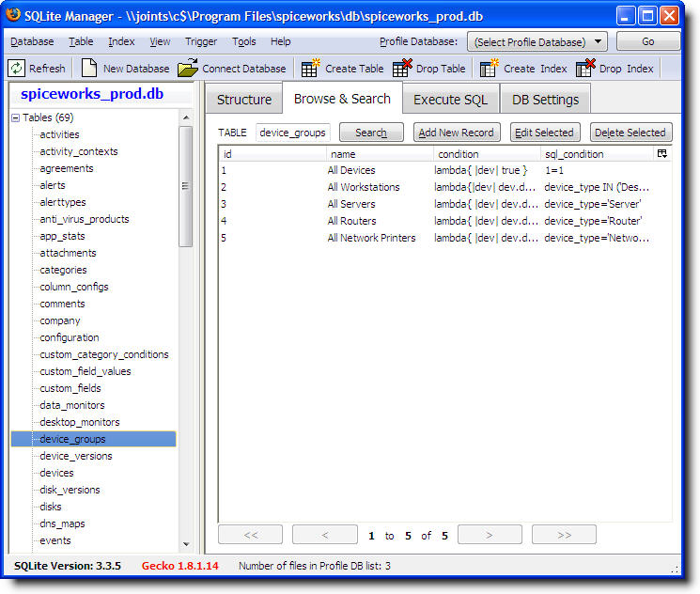Sort by the id column header
This screenshot has height=594, width=700.
pyautogui.click(x=272, y=154)
